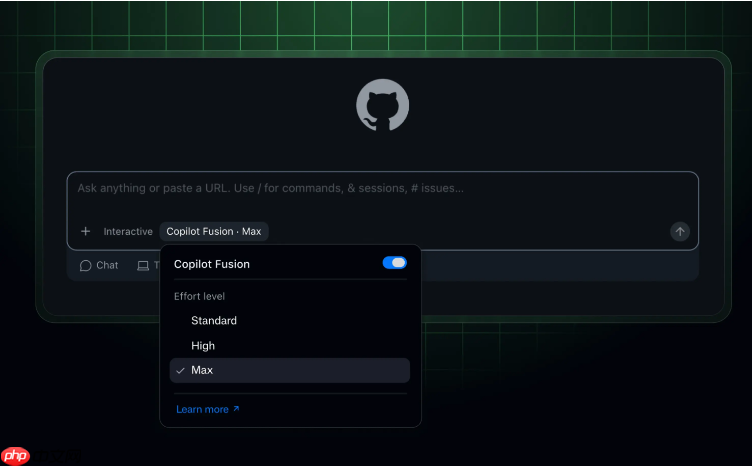This screenshot has width=752, height=466.
Task: Click the plus attach icon
Action: coord(85,232)
